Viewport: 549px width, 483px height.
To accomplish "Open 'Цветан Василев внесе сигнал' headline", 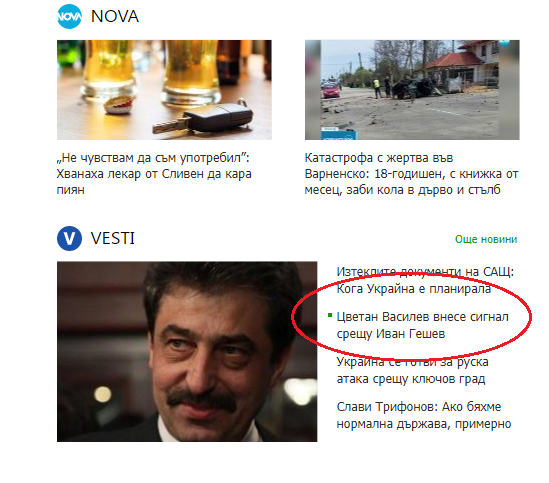I will coord(422,325).
